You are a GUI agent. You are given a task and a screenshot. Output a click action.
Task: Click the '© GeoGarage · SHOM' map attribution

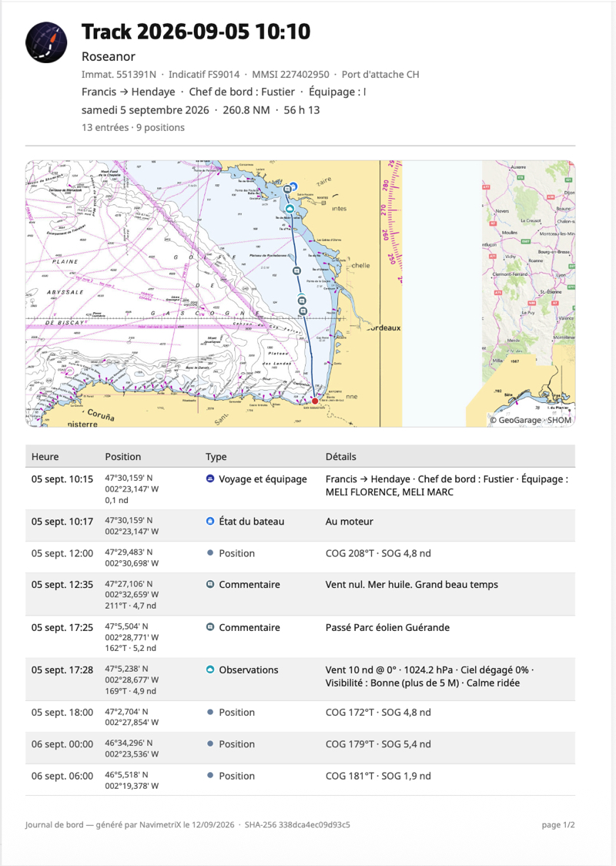click(531, 420)
